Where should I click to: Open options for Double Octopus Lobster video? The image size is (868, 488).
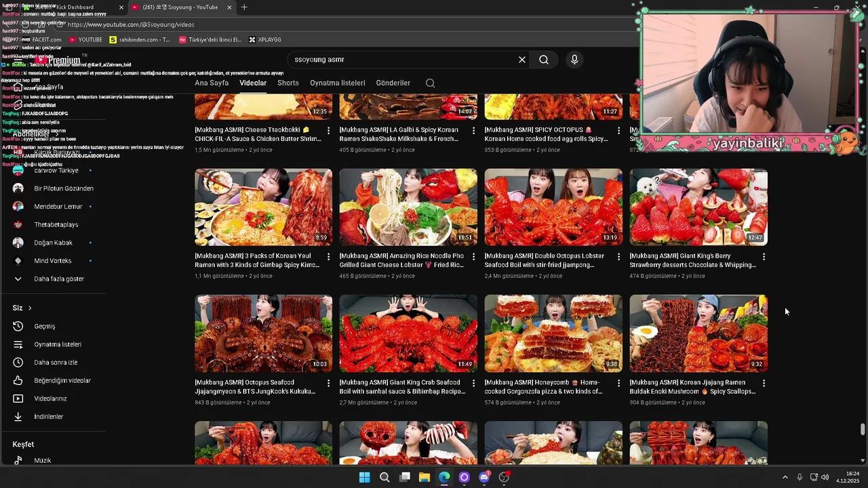tap(618, 257)
